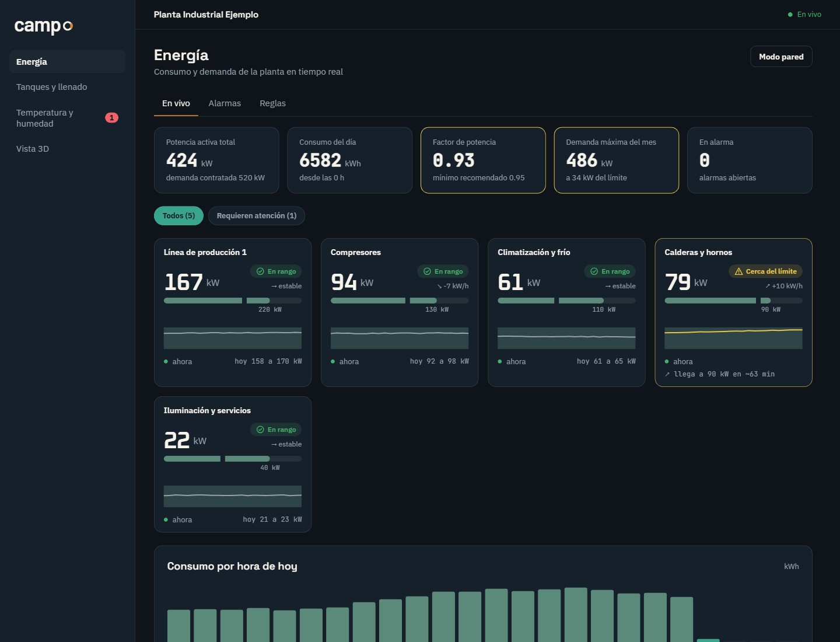The image size is (840, 642).
Task: Click the Iluminación y servicios sparkline
Action: (233, 497)
